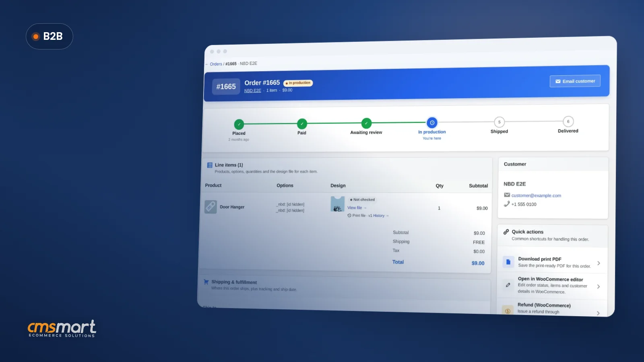Click the Not checked design status badge
Viewport: 644px width, 362px height.
tap(362, 200)
